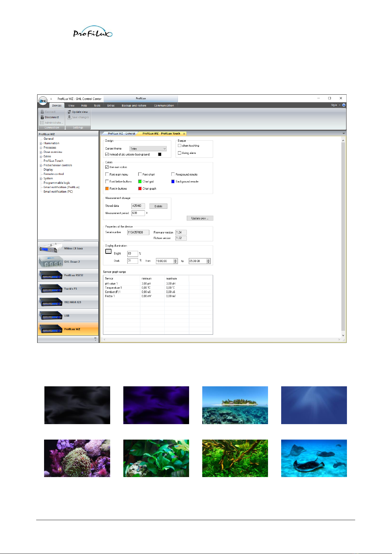Pick the green Chart grid color swatch
This screenshot has height=554, width=392.
[x=140, y=181]
